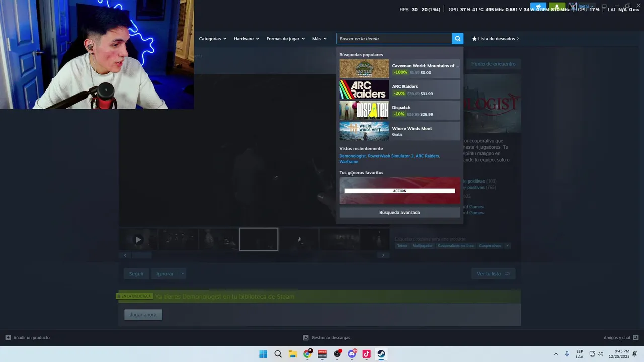Select the highlighted screenshot thumbnail
The image size is (644, 362).
click(x=259, y=240)
